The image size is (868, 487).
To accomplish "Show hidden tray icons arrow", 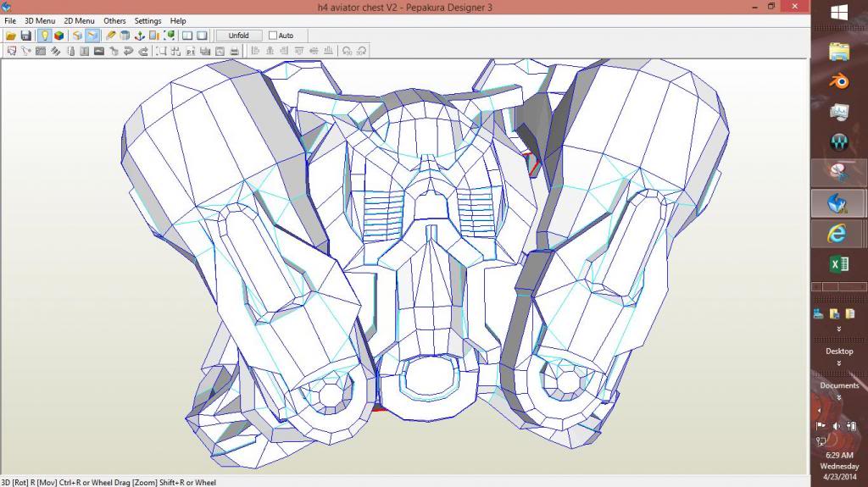I will click(820, 411).
